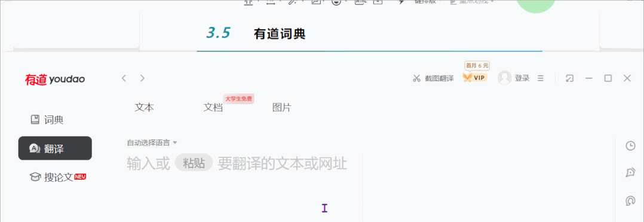Select the 文档 tab
Image resolution: width=644 pixels, height=222 pixels.
(213, 108)
